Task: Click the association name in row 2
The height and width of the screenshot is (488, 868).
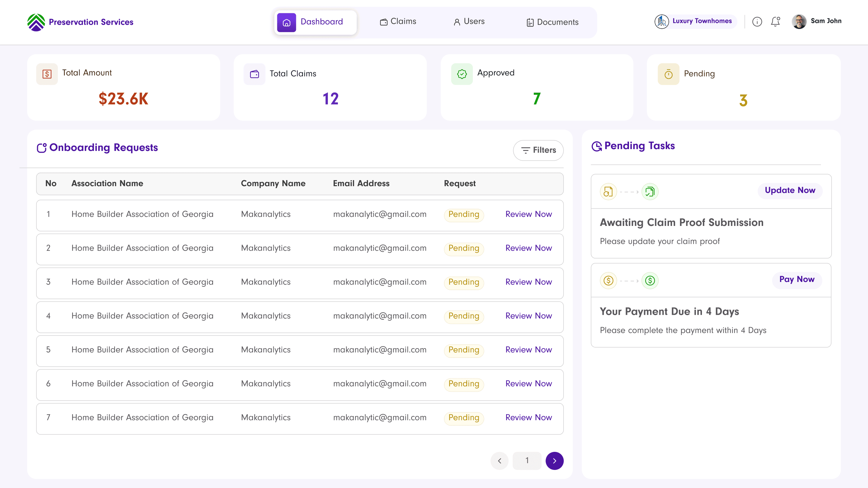Action: coord(142,248)
